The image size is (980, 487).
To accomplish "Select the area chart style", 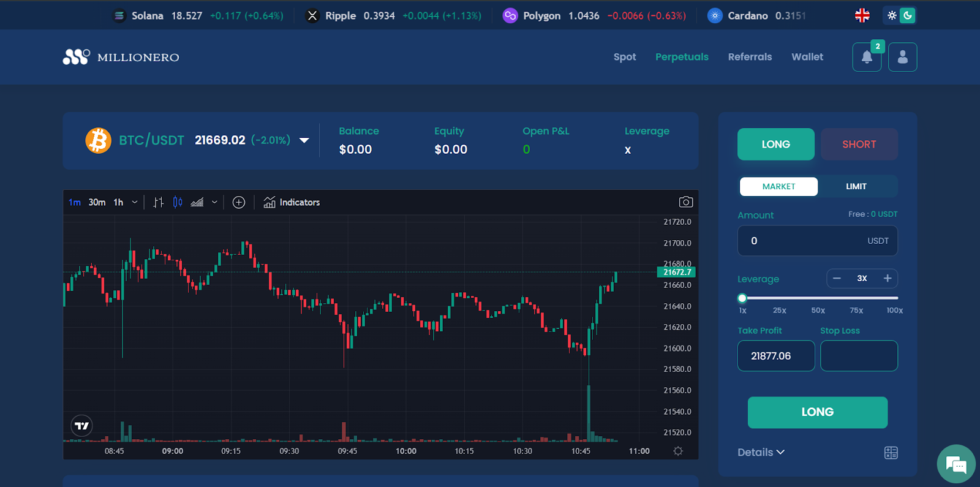I will pyautogui.click(x=197, y=202).
